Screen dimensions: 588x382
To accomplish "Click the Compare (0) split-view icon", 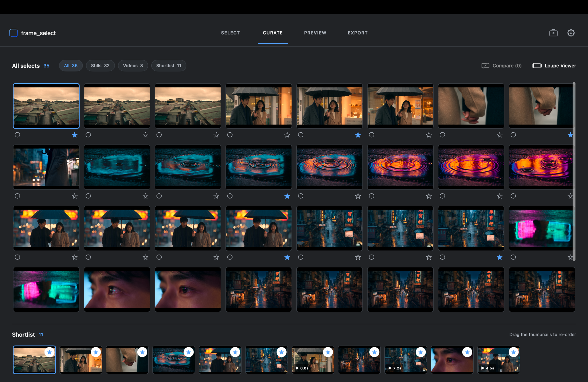I will click(485, 66).
